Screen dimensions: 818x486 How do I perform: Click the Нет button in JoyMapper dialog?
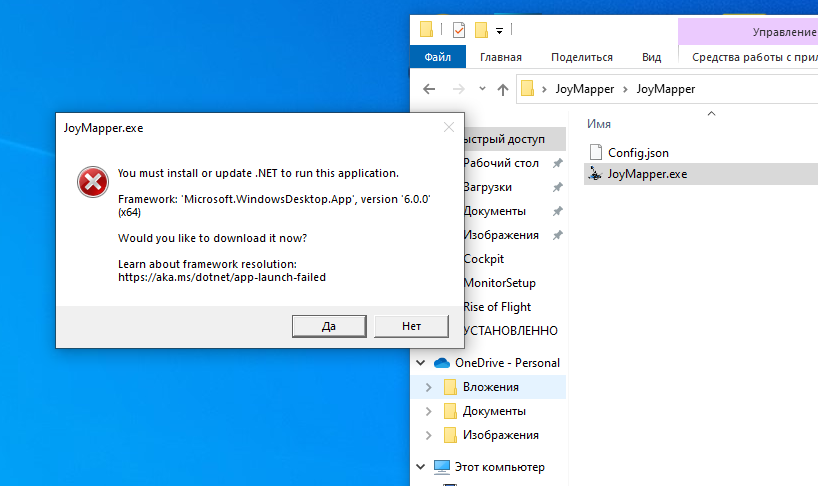(411, 326)
